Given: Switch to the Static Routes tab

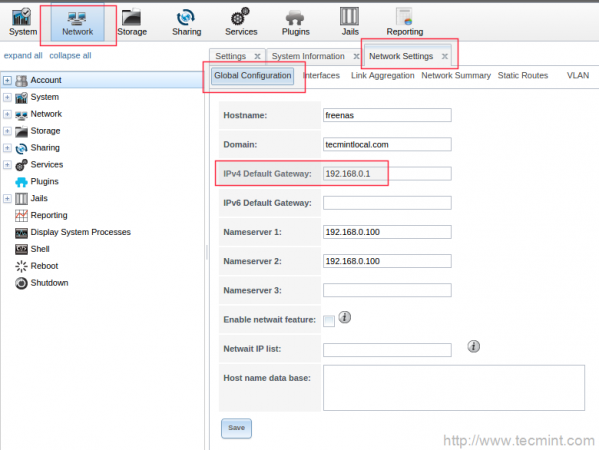Looking at the screenshot, I should (x=523, y=76).
